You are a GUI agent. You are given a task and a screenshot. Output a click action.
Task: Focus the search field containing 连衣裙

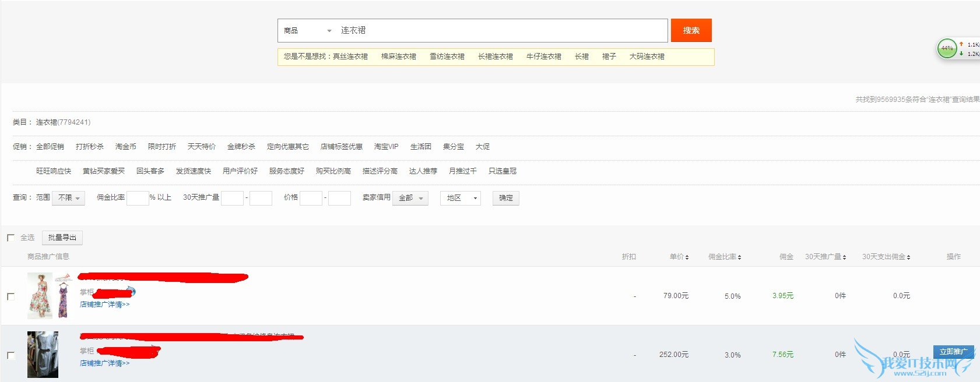click(x=502, y=30)
